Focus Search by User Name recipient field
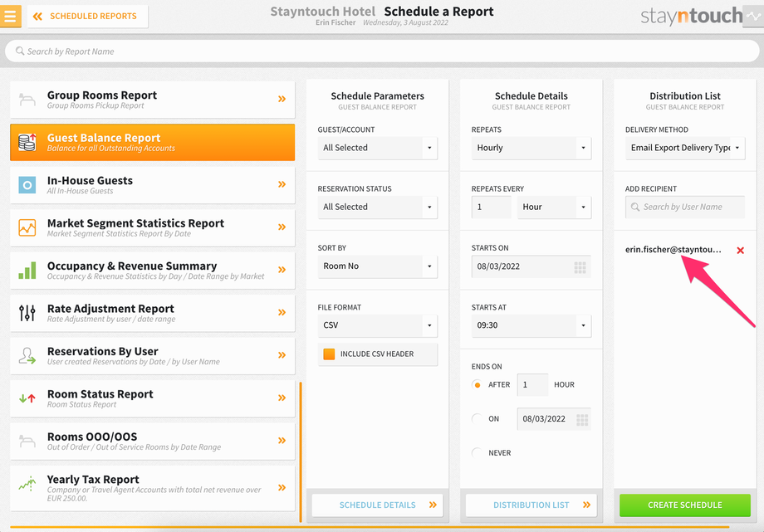Image resolution: width=764 pixels, height=532 pixels. 685,207
